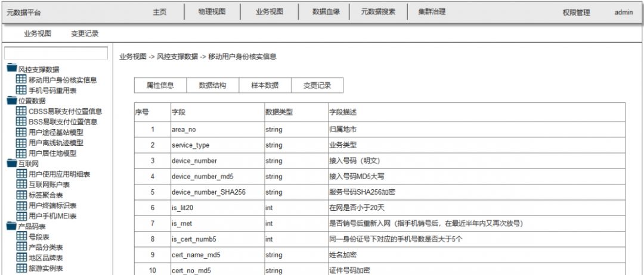The height and width of the screenshot is (275, 644).
Task: Click table icon beside CBSS易联支付位置信息
Action: pyautogui.click(x=21, y=111)
